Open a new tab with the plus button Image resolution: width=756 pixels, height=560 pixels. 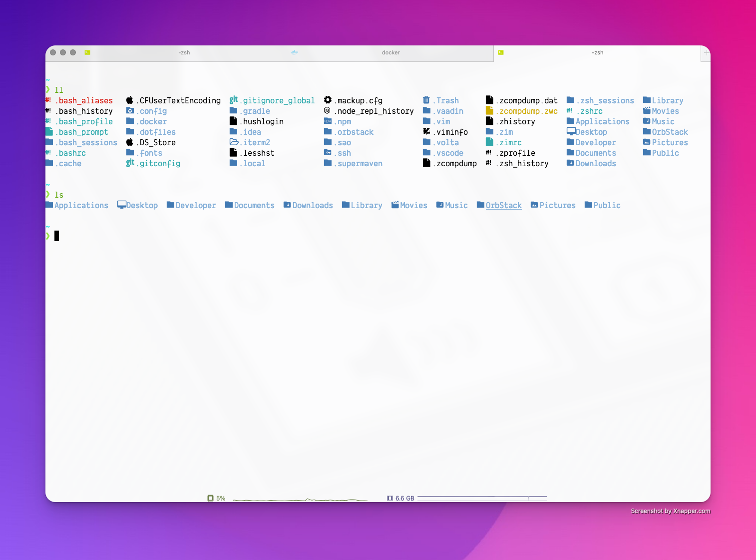tap(706, 52)
